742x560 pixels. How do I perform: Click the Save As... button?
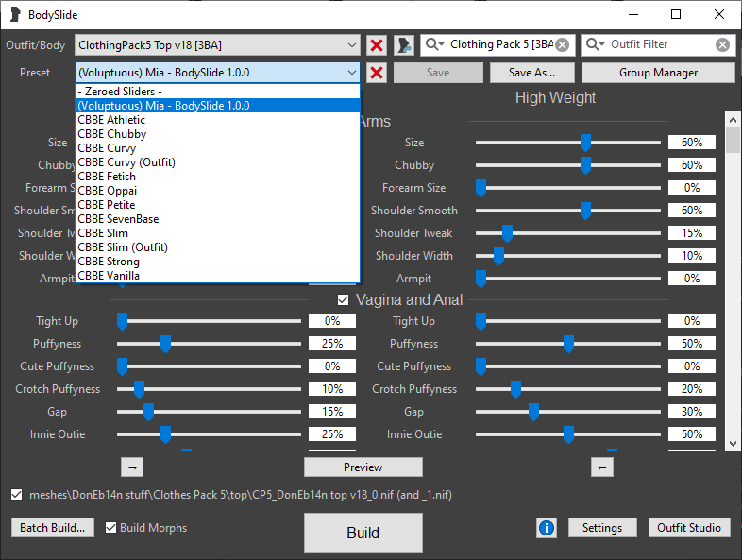tap(531, 73)
